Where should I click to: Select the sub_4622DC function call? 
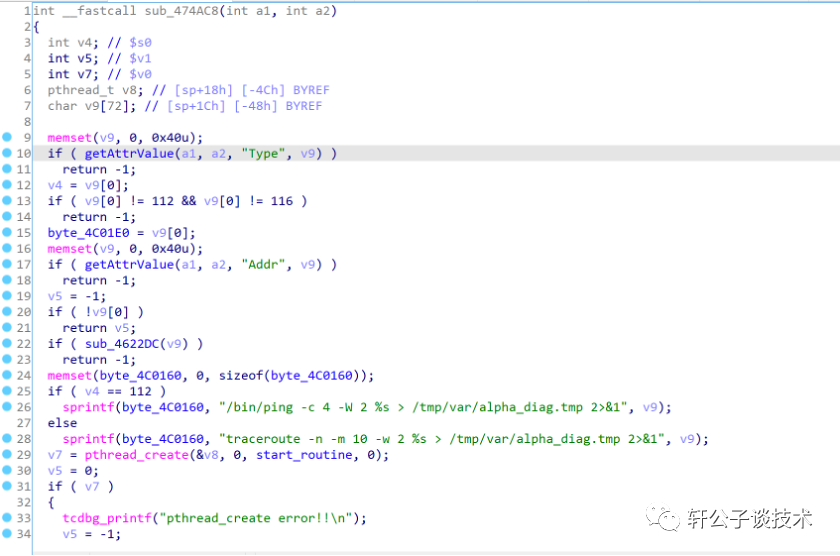tap(128, 344)
